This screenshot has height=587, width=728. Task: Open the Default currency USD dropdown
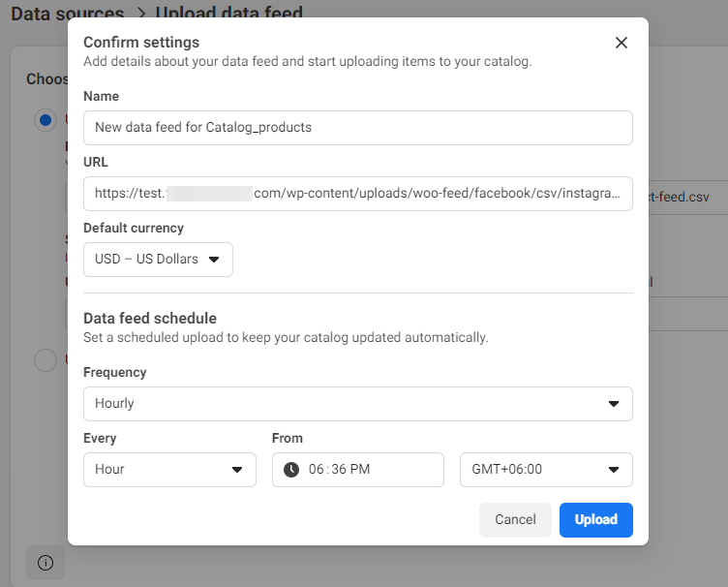pyautogui.click(x=158, y=260)
